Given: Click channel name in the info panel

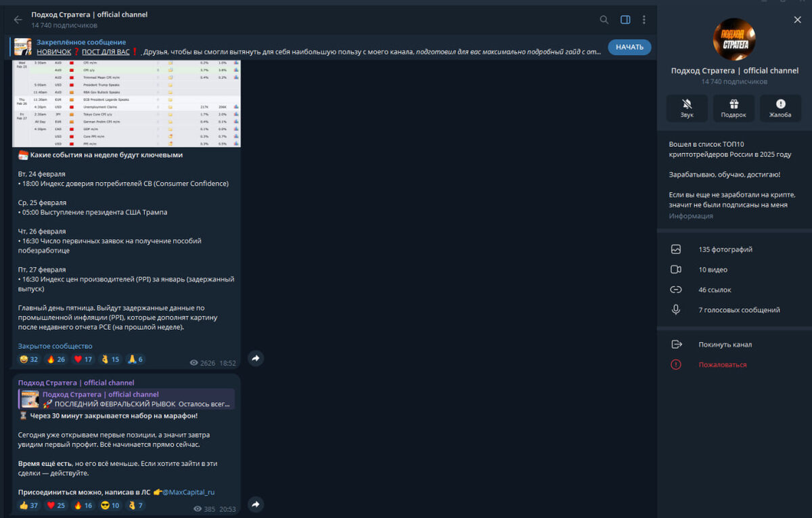Looking at the screenshot, I should [735, 70].
